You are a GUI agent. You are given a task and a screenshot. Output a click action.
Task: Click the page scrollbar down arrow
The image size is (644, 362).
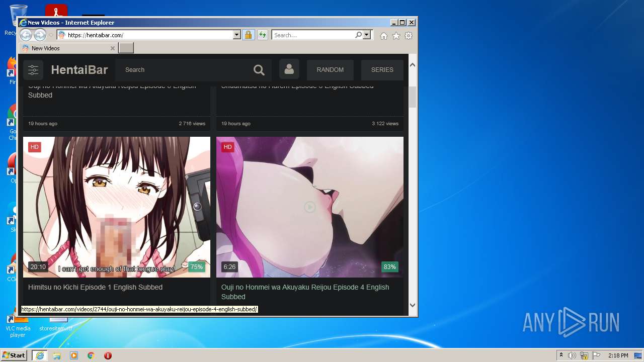click(x=413, y=305)
